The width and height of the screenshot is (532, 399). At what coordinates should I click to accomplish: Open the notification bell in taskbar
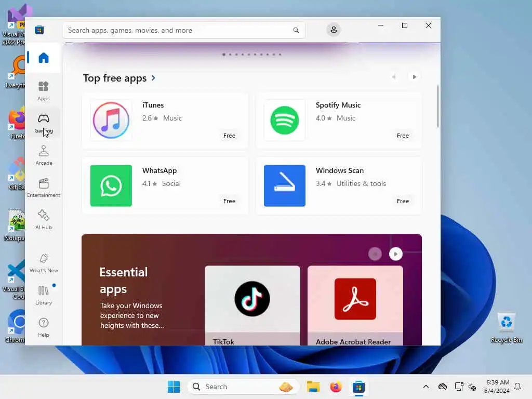(517, 387)
